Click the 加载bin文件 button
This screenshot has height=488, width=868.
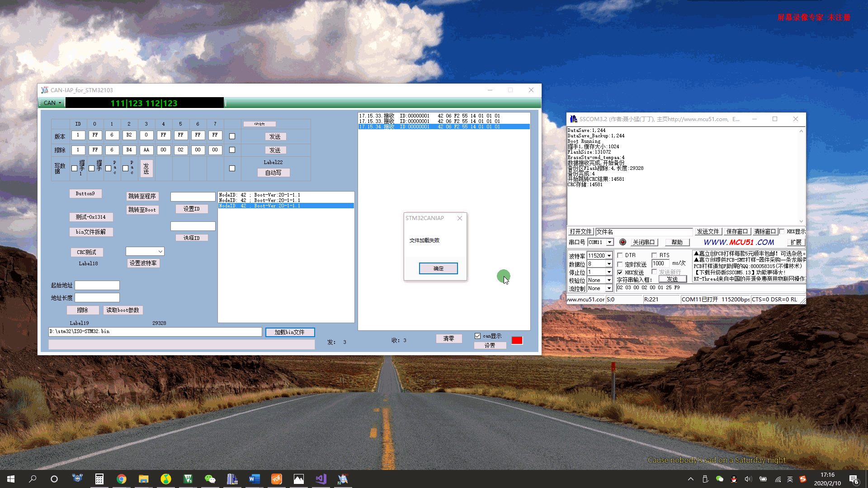pos(290,332)
